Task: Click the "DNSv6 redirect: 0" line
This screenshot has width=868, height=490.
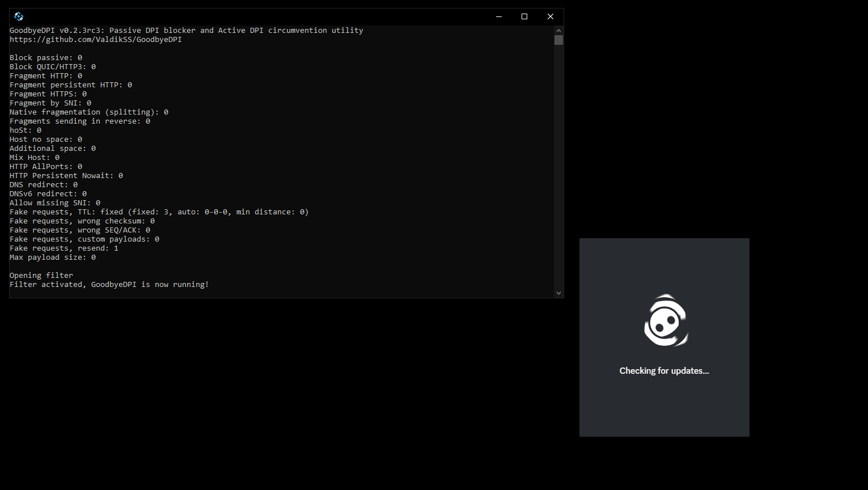Action: [x=48, y=194]
